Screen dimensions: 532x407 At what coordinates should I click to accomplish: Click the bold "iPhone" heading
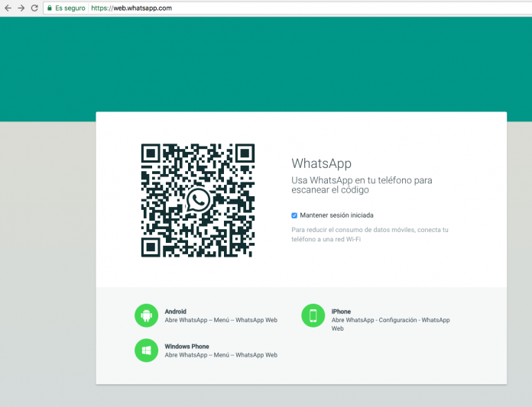click(341, 312)
